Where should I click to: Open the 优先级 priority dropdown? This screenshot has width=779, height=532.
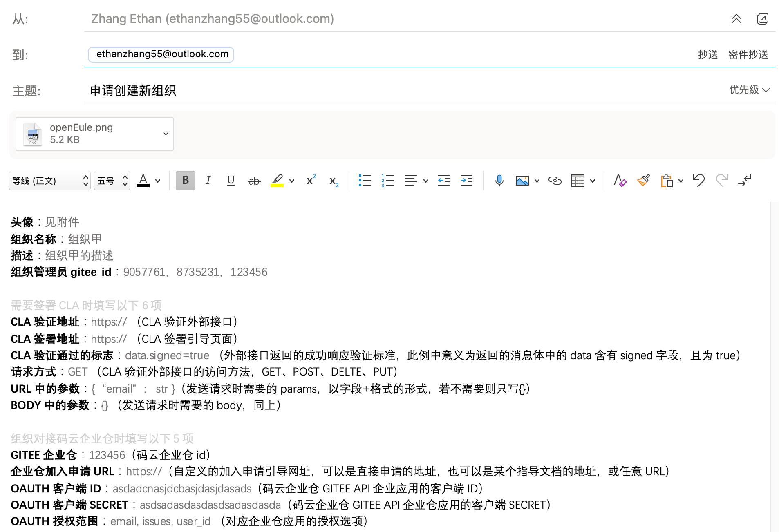pyautogui.click(x=749, y=90)
